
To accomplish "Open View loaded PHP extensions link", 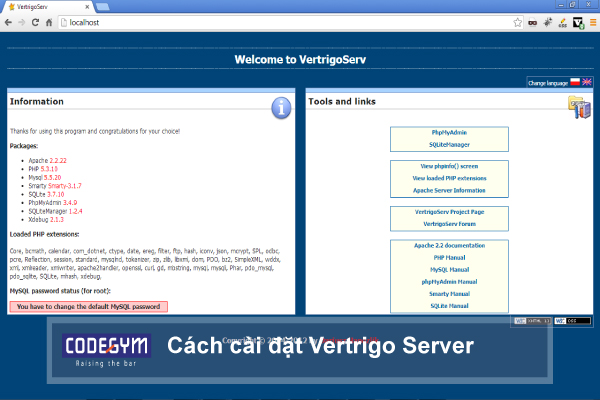I will (x=449, y=178).
